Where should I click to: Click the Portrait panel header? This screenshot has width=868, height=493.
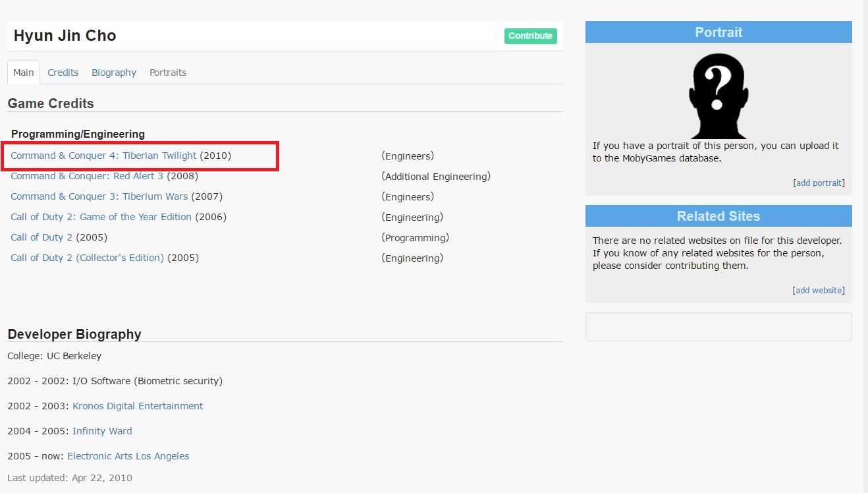coord(719,32)
